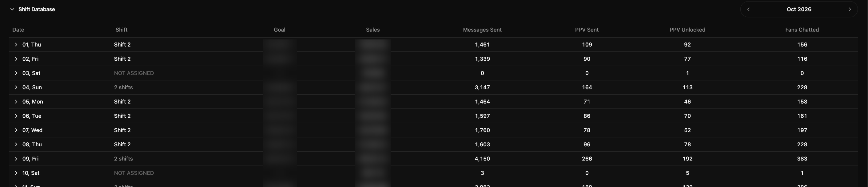The image size is (868, 187).
Task: Click the 2 shifts label on 09, Fri
Action: click(123, 159)
